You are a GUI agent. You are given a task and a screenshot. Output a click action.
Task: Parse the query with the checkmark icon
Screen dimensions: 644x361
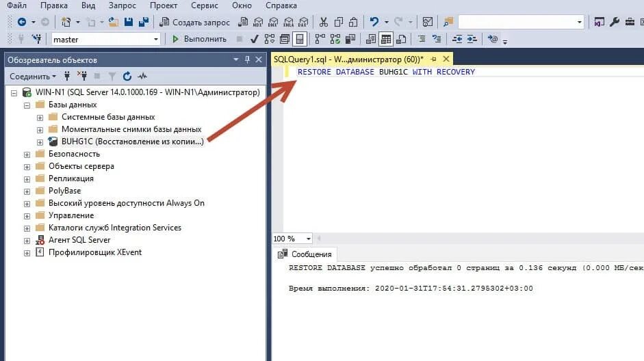[x=254, y=39]
